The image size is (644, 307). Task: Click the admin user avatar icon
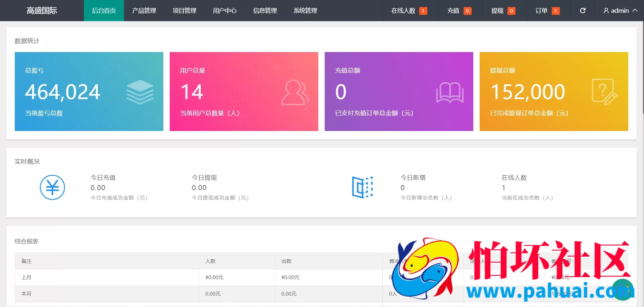tap(606, 11)
